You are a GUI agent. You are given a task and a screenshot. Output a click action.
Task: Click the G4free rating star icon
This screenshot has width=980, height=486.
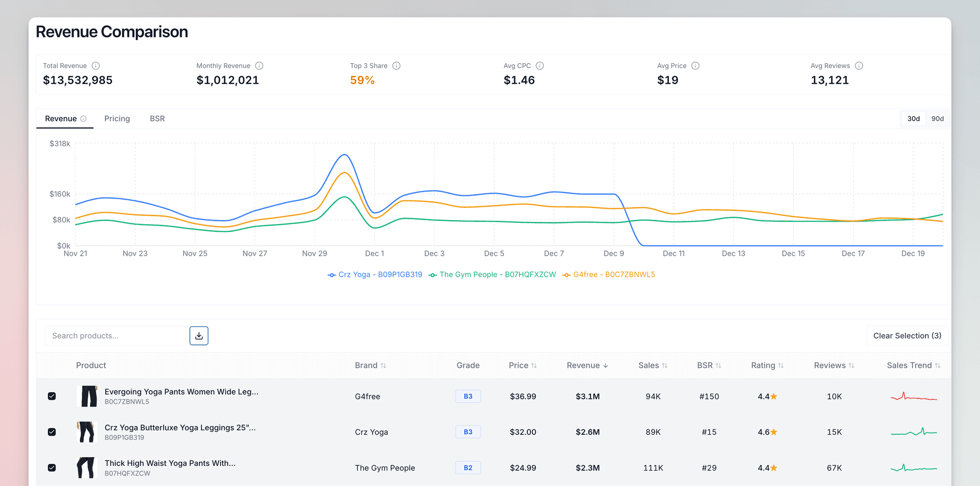[774, 396]
